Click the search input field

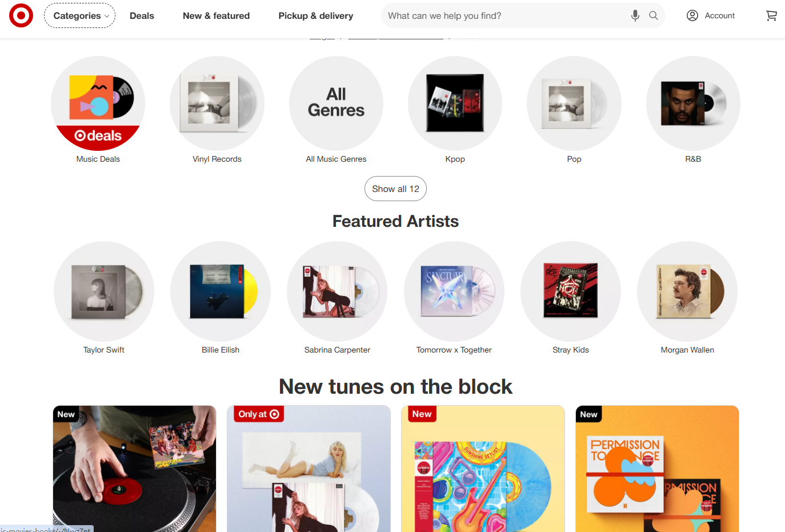tap(506, 15)
